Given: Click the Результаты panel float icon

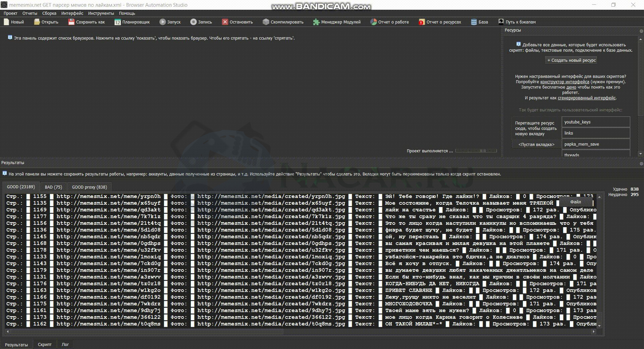Looking at the screenshot, I should point(641,163).
